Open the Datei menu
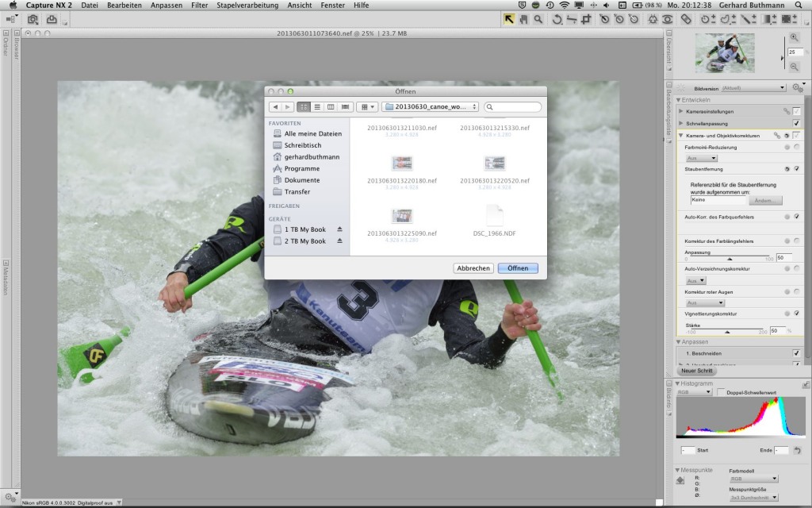The height and width of the screenshot is (508, 812). pyautogui.click(x=89, y=6)
